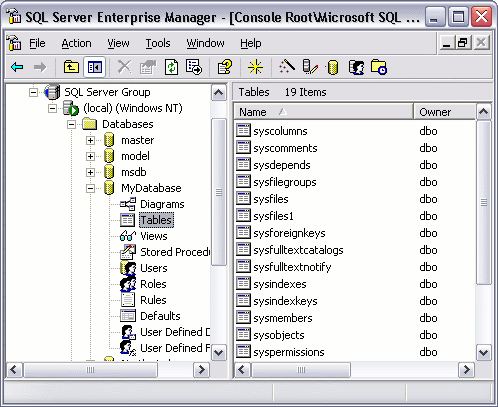Click the User Defined Data Types icon

click(128, 332)
